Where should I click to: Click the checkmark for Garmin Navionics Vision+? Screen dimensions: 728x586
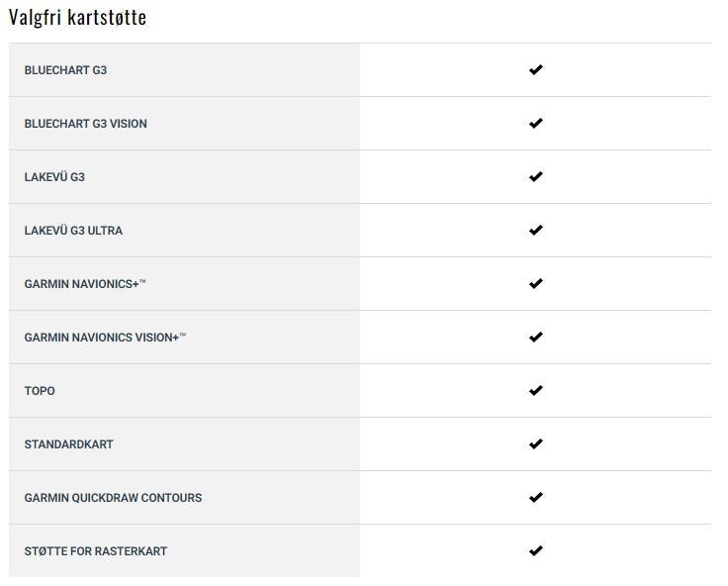tap(535, 338)
